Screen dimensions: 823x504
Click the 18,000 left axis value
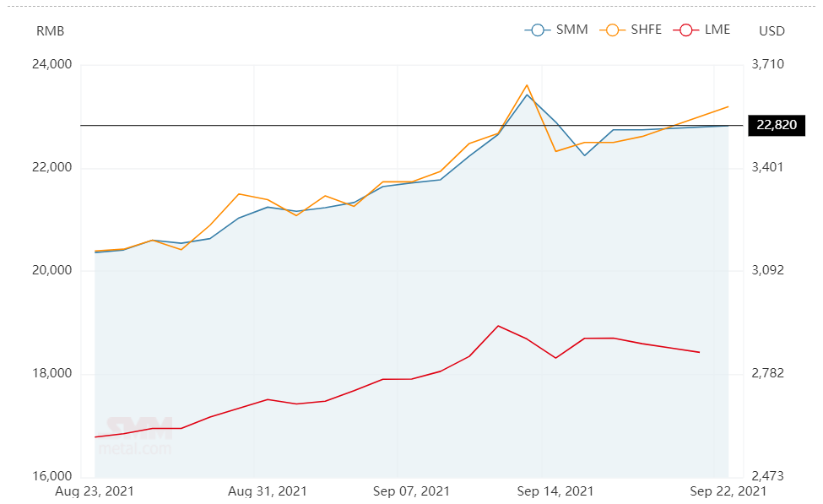click(x=52, y=373)
